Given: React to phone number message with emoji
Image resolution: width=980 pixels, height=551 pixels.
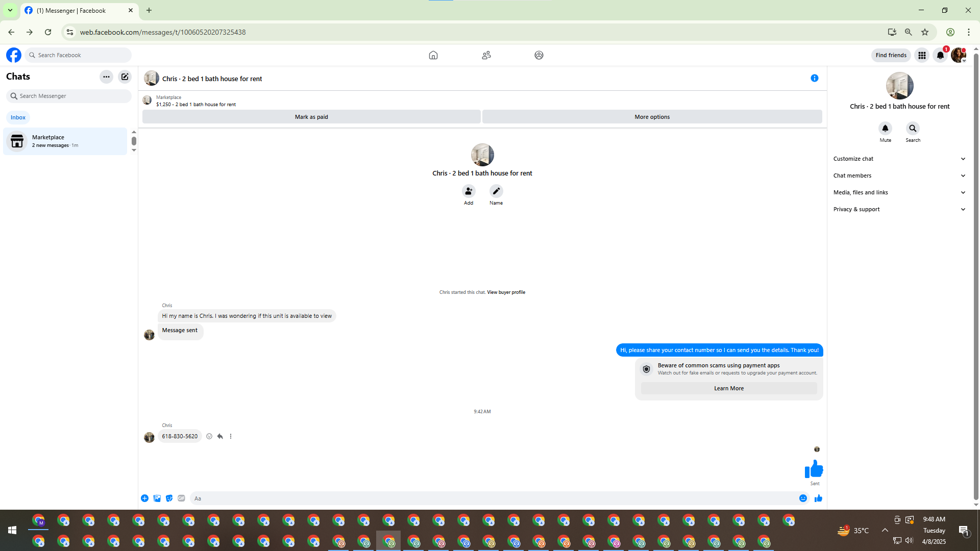Looking at the screenshot, I should tap(209, 436).
